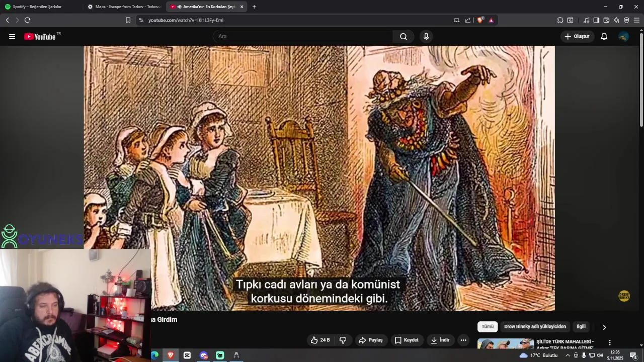The height and width of the screenshot is (362, 644).
Task: Switch to Maps Escape from Tarkov tab
Action: (123, 7)
